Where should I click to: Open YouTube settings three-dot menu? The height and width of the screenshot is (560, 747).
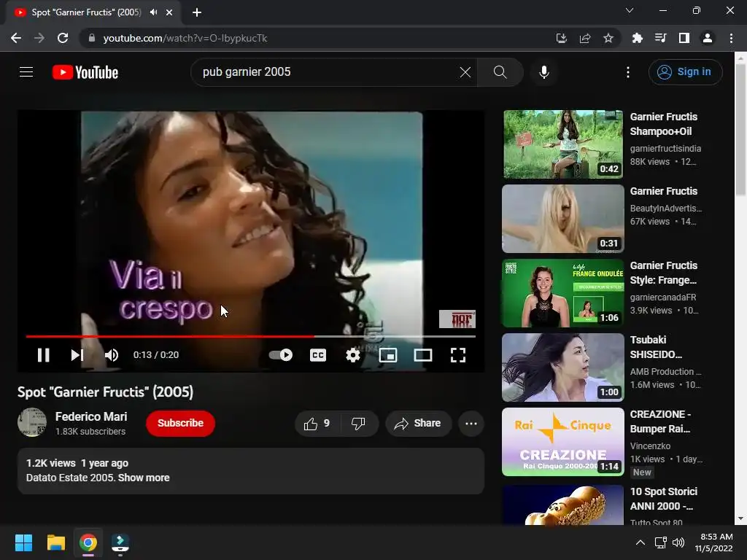(628, 72)
